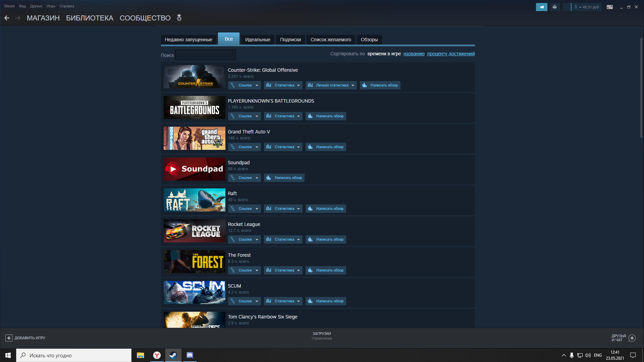Image resolution: width=644 pixels, height=362 pixels.
Task: Write review for Counter-Strike: Global Offensive
Action: [x=380, y=85]
